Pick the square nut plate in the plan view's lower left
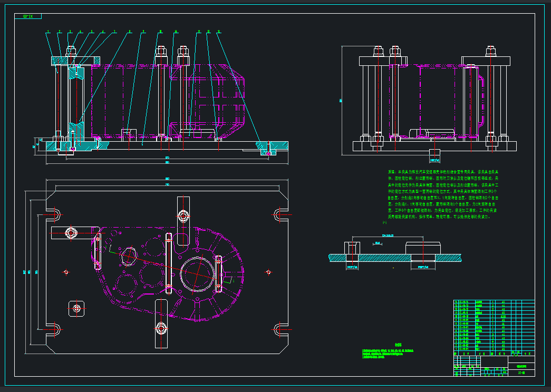551x392 pixels. 76,308
